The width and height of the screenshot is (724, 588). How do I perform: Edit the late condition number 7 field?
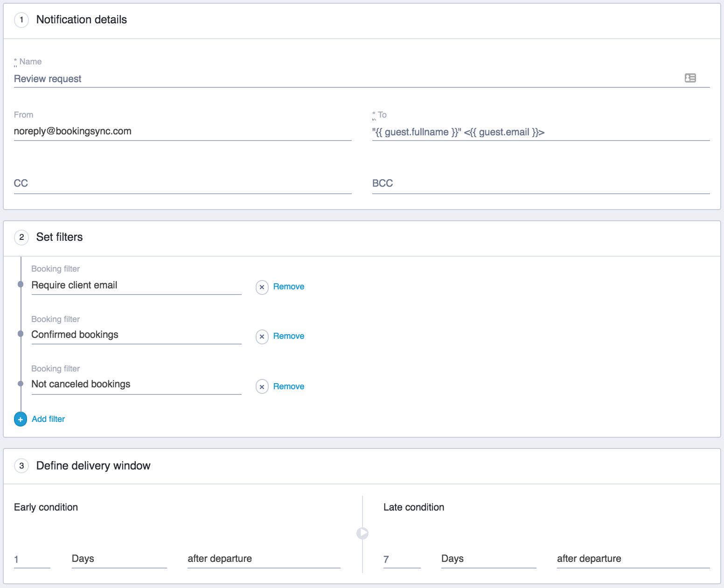click(x=401, y=559)
